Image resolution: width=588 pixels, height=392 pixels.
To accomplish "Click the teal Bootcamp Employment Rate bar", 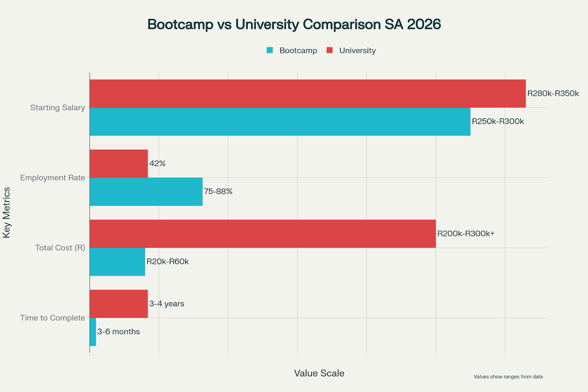I will click(146, 192).
